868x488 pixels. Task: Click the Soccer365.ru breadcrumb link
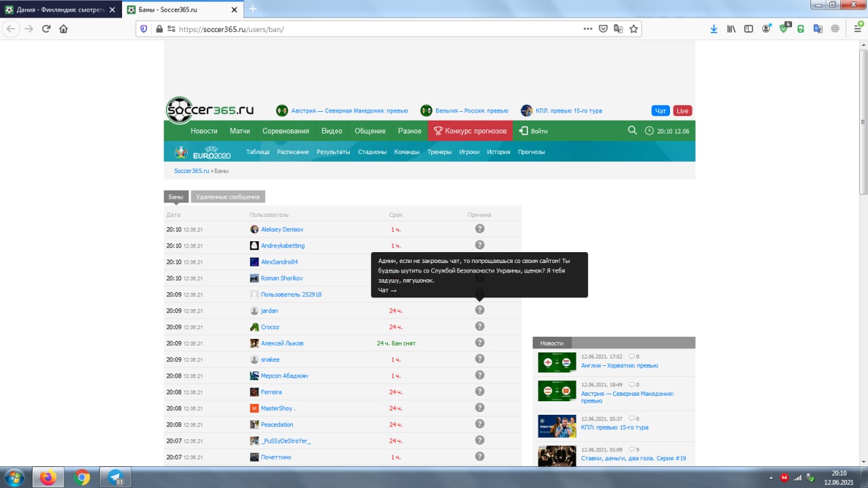[192, 171]
